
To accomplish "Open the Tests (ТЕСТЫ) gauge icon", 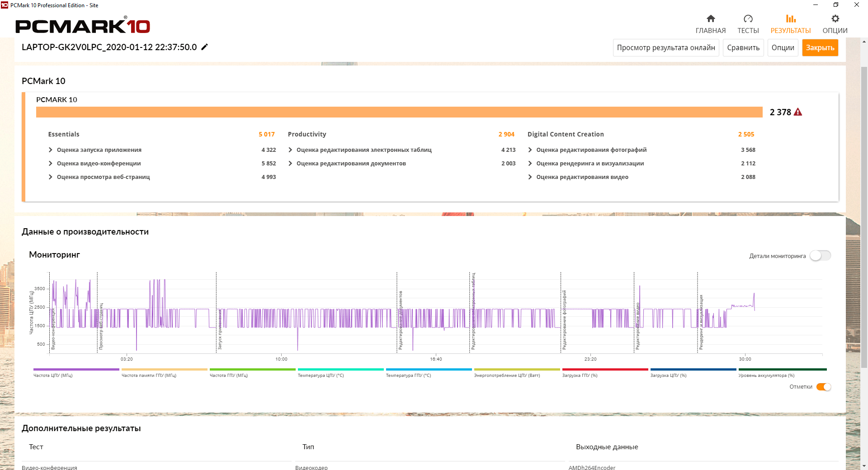I will click(748, 19).
